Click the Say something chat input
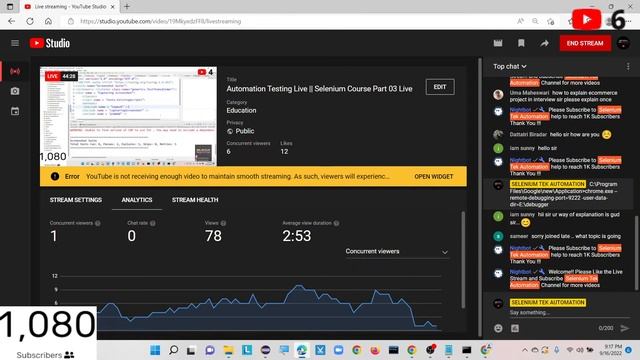Image resolution: width=640 pixels, height=360 pixels. click(569, 313)
